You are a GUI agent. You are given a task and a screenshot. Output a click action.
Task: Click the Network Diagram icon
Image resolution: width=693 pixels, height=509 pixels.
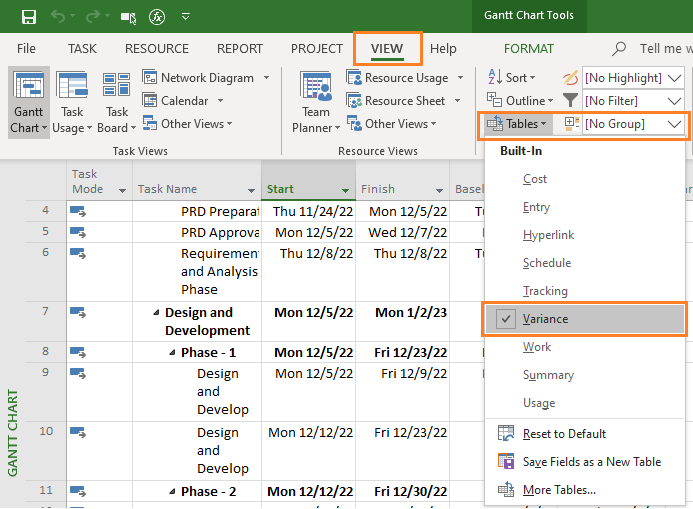150,77
